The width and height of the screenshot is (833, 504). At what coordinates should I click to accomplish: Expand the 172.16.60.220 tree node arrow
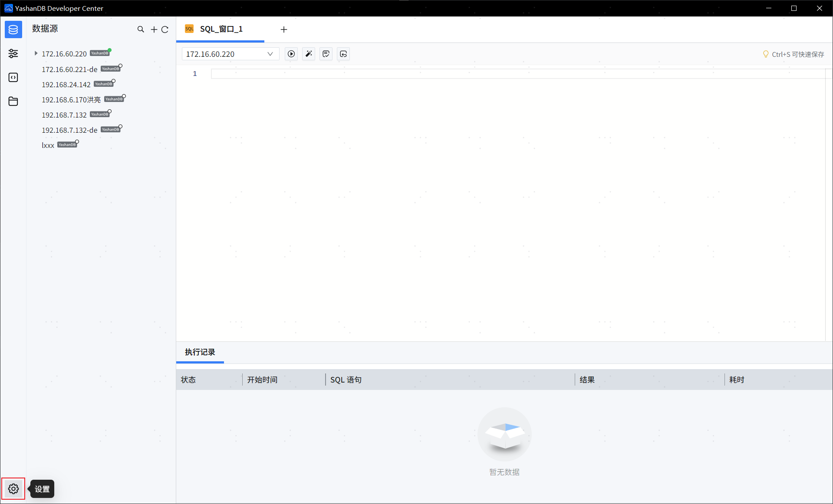(x=36, y=53)
